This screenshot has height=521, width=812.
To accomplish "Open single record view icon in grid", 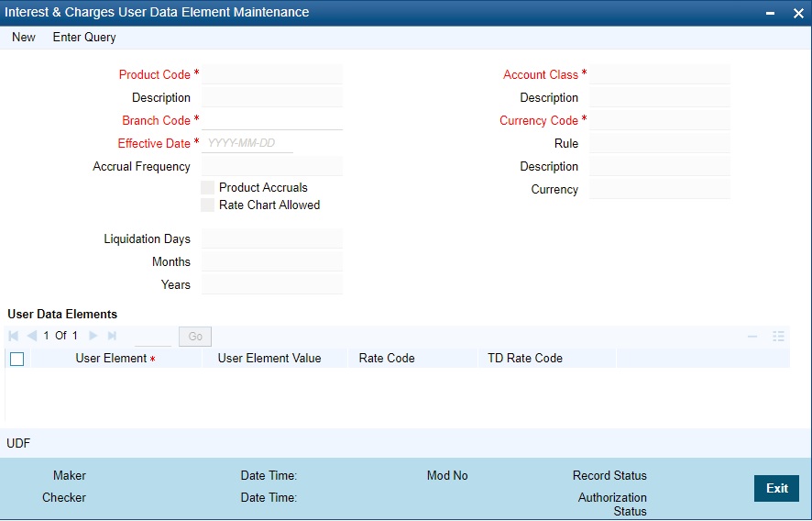I will point(778,337).
